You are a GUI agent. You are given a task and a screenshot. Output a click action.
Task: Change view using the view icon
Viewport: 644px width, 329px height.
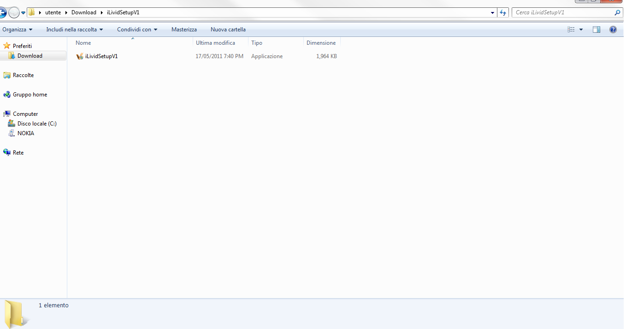(x=571, y=30)
